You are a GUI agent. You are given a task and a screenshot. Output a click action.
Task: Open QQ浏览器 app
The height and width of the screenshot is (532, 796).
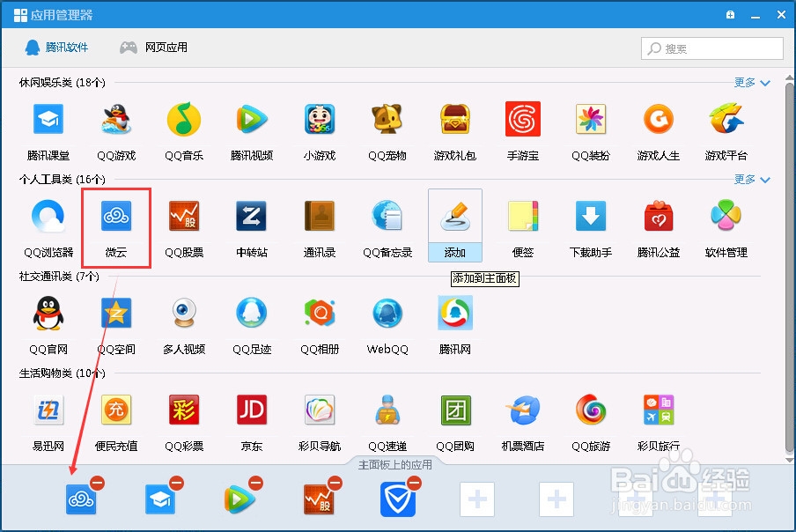48,217
